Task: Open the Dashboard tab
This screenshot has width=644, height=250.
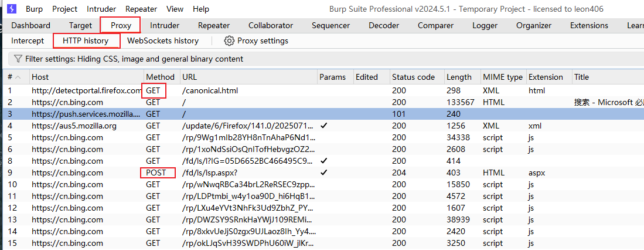Action: click(x=30, y=25)
